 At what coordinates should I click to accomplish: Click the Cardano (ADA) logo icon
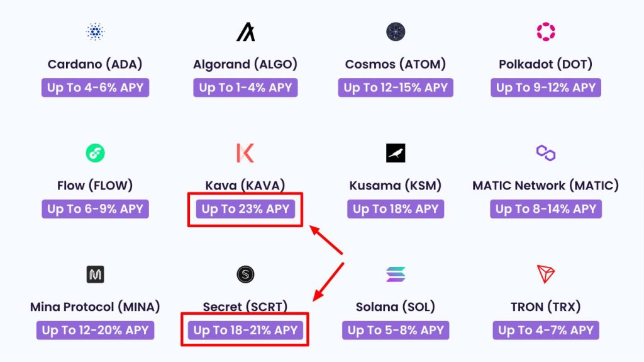(96, 31)
